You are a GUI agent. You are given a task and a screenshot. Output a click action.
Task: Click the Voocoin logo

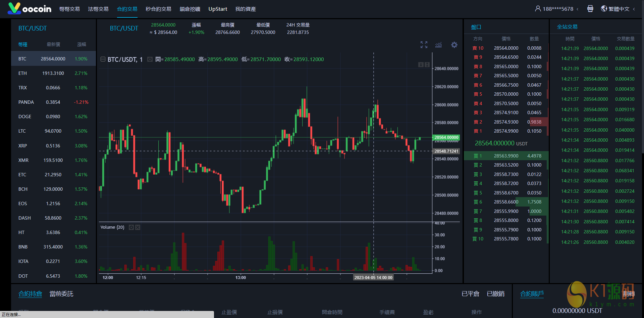click(30, 9)
